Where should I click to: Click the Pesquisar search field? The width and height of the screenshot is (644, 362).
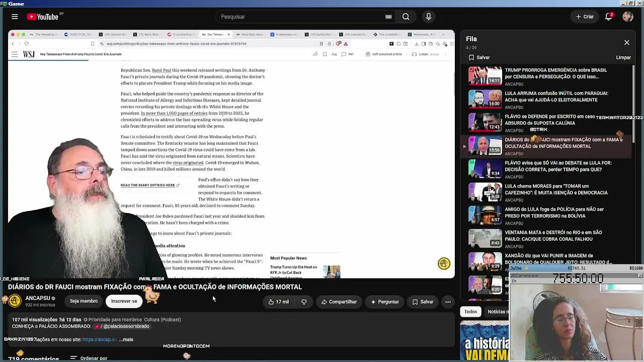click(302, 17)
